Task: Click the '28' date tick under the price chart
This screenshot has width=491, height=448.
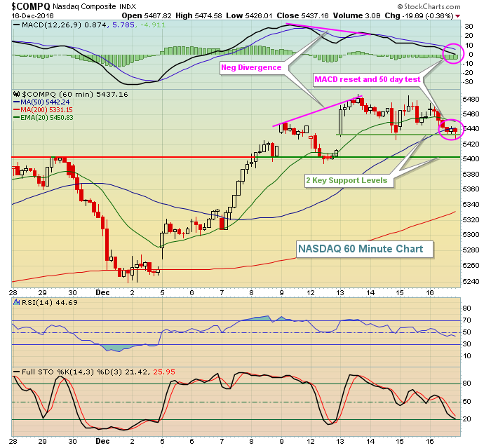Action: point(13,293)
